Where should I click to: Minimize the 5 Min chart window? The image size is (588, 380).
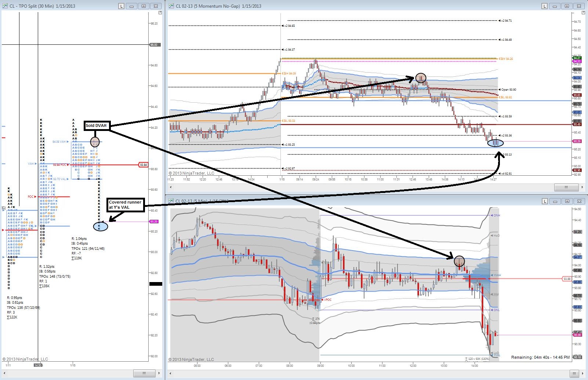555,201
